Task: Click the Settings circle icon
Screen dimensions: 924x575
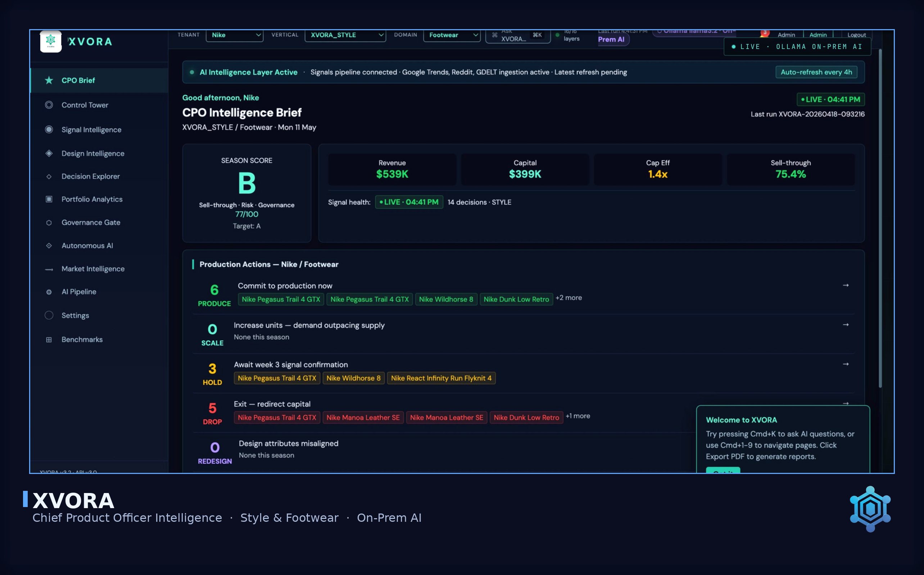Action: 49,315
